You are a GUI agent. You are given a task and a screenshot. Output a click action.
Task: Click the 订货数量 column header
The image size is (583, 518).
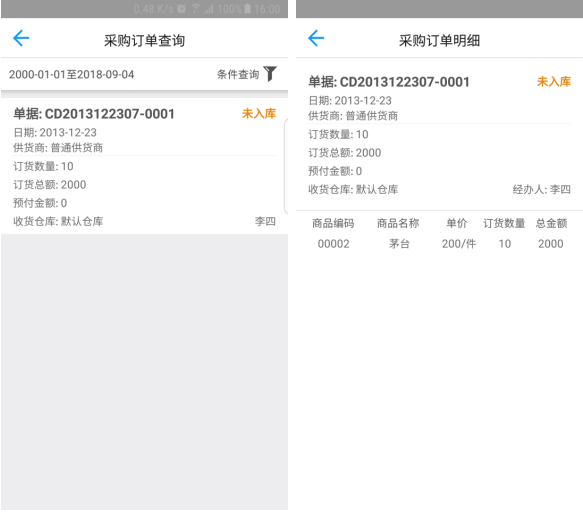point(504,223)
